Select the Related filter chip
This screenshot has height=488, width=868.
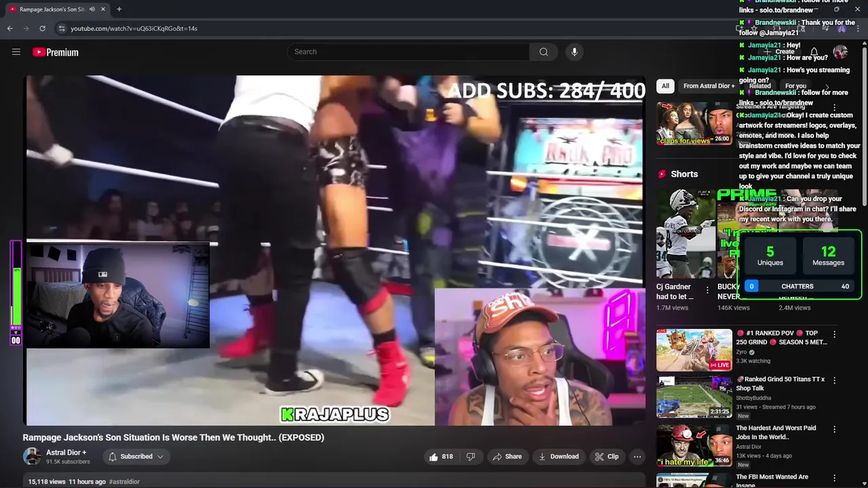point(759,86)
